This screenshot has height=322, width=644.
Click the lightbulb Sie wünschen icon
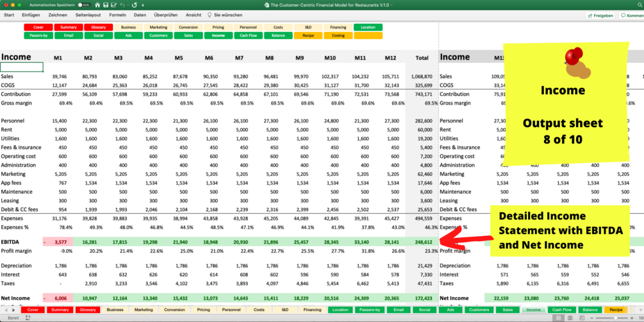click(x=210, y=15)
